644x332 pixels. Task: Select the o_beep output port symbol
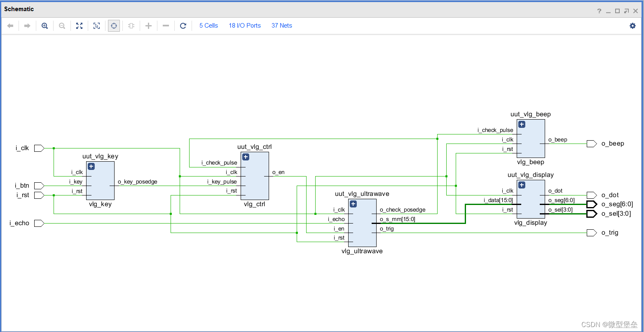(592, 144)
